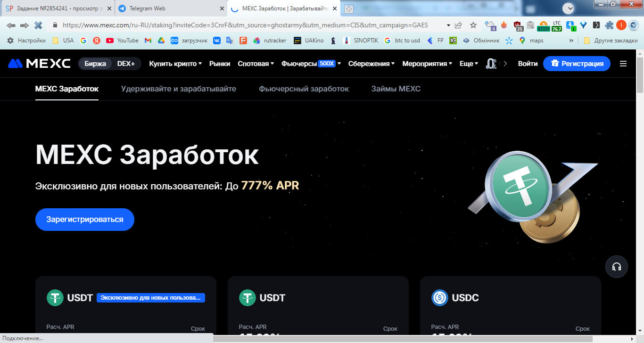The image size is (644, 343).
Task: Open the Yandex bookmark icon
Action: point(97,41)
